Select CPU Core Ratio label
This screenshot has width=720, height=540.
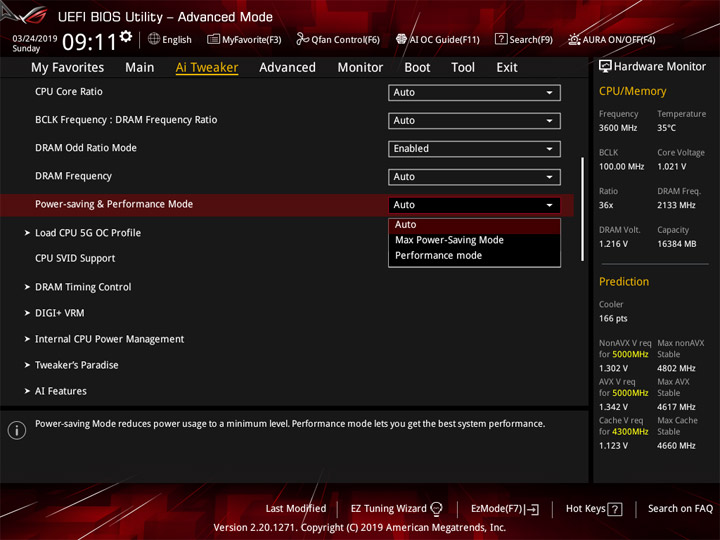point(68,92)
